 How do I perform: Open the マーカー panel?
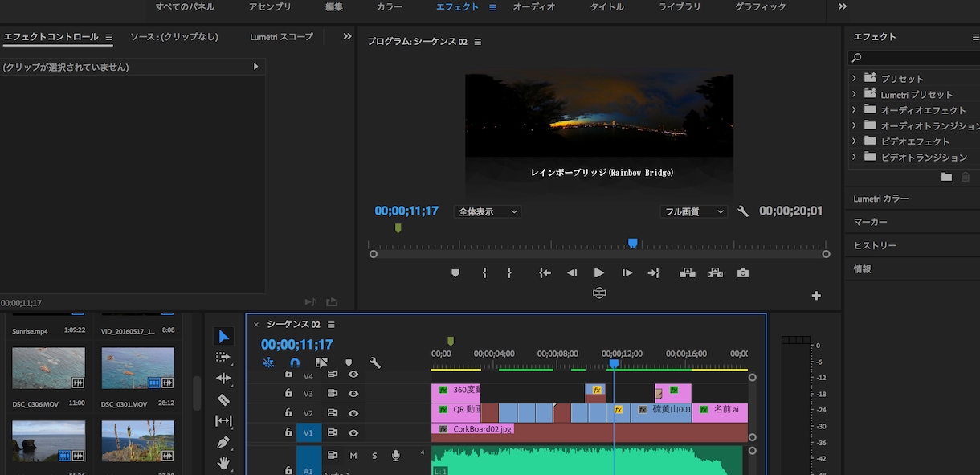click(x=871, y=222)
